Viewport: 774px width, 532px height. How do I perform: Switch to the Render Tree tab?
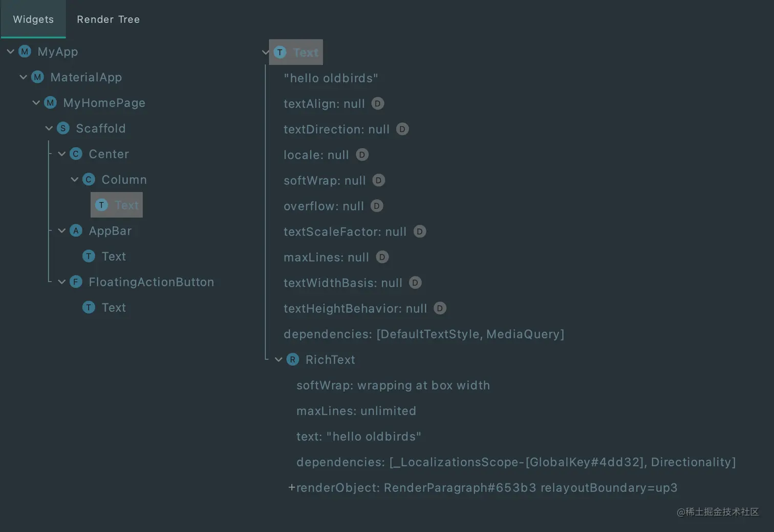pos(108,19)
